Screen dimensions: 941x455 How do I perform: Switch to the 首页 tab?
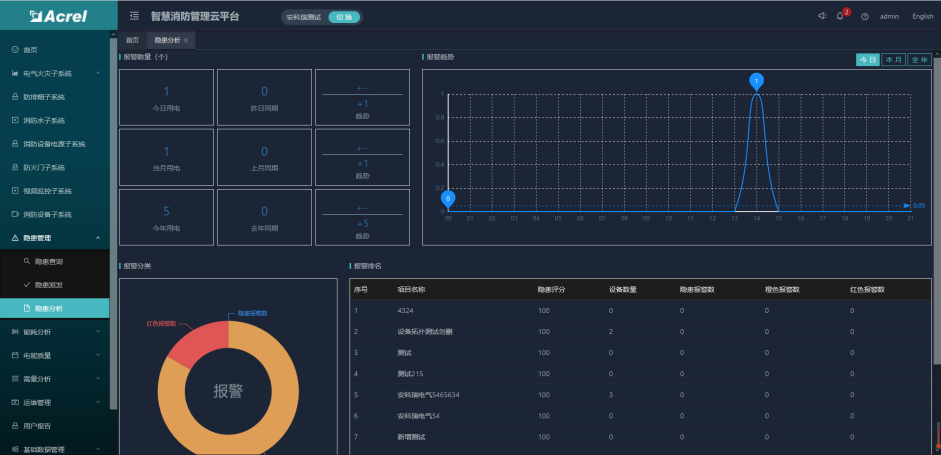133,40
